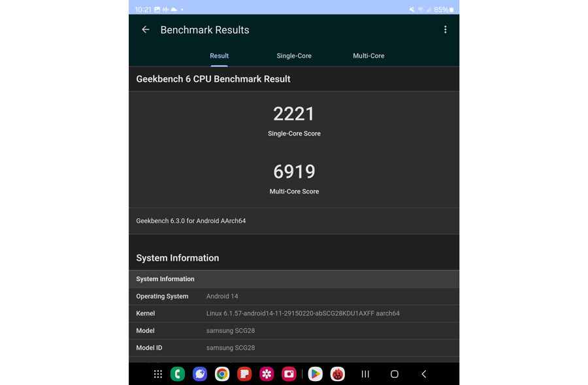Launch Google Chrome from the taskbar
This screenshot has height=385, width=588.
222,374
